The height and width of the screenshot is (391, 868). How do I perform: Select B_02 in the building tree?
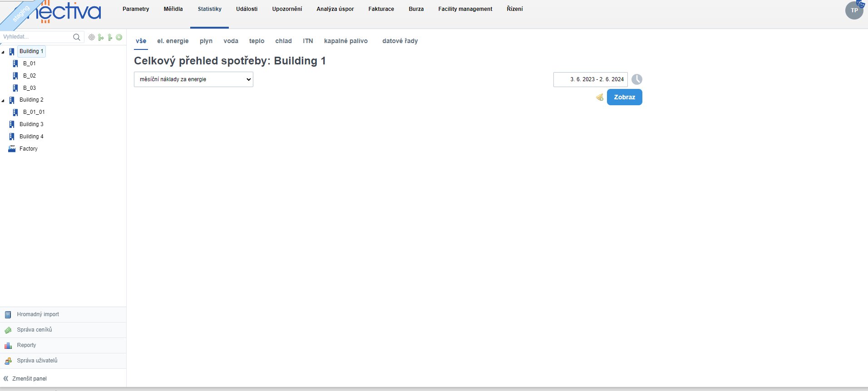(30, 76)
